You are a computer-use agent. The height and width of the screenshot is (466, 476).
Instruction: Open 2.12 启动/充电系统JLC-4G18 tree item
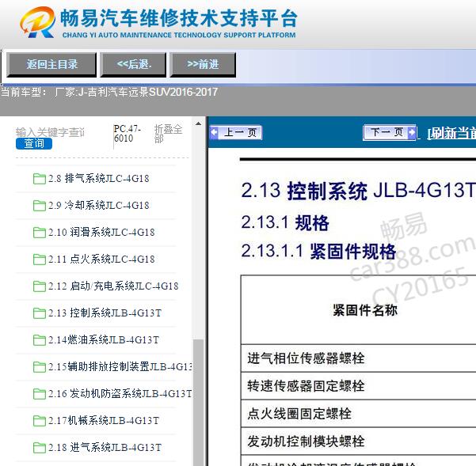tap(113, 286)
